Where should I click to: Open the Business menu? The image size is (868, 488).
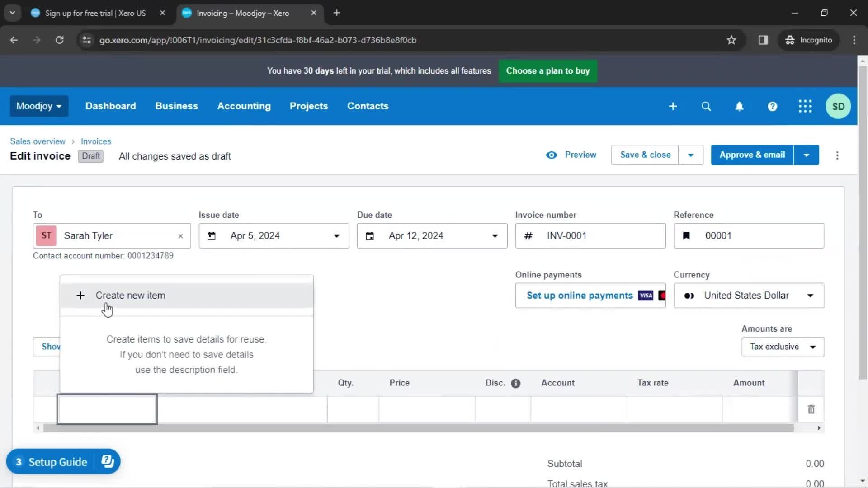click(177, 106)
